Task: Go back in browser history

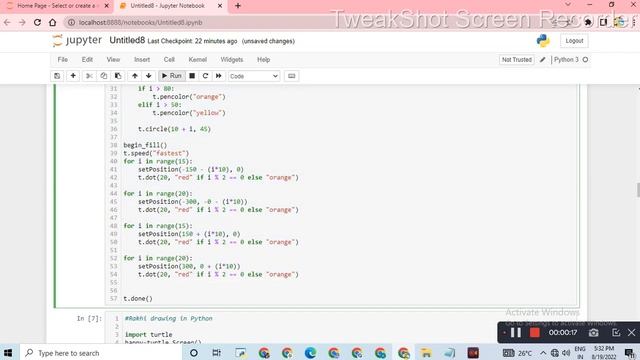Action: pos(7,22)
